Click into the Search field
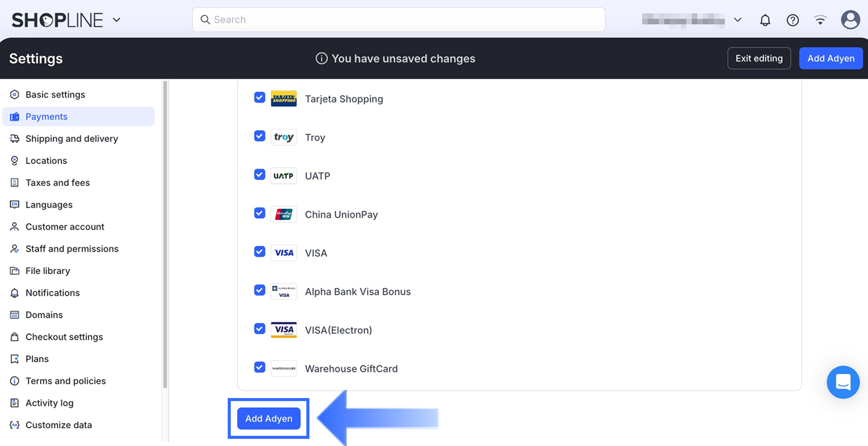 pos(398,19)
